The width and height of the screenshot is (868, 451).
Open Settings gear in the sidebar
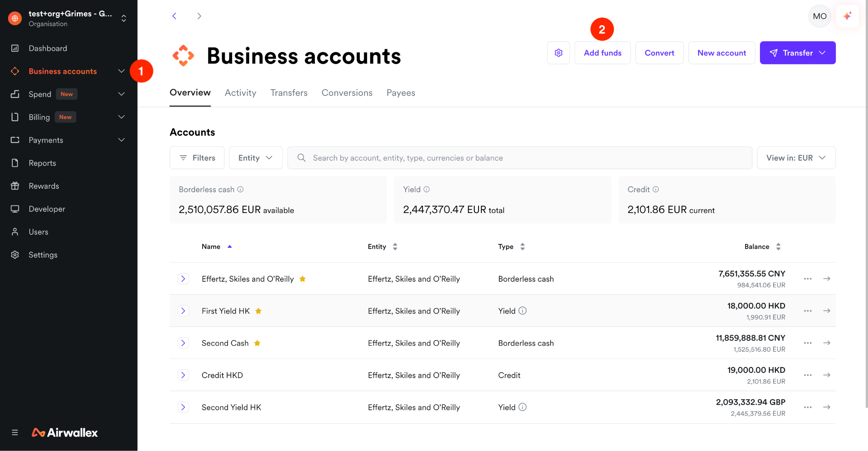15,255
